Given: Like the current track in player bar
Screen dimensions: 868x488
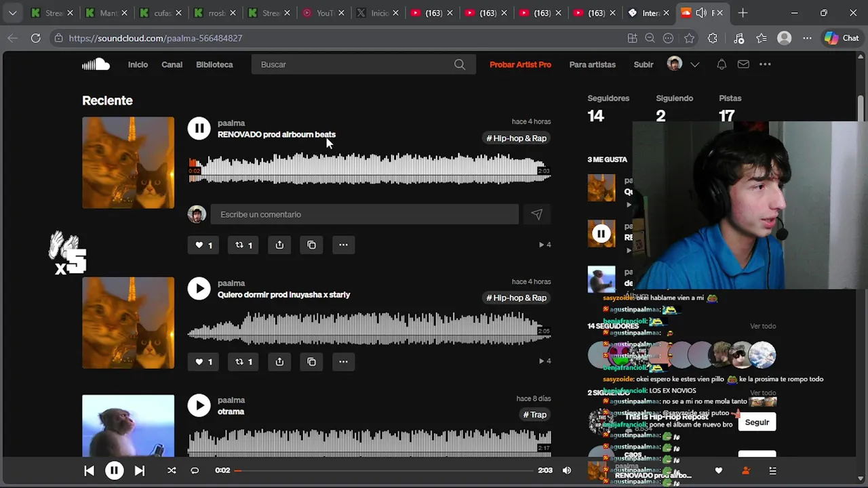Looking at the screenshot, I should click(719, 470).
